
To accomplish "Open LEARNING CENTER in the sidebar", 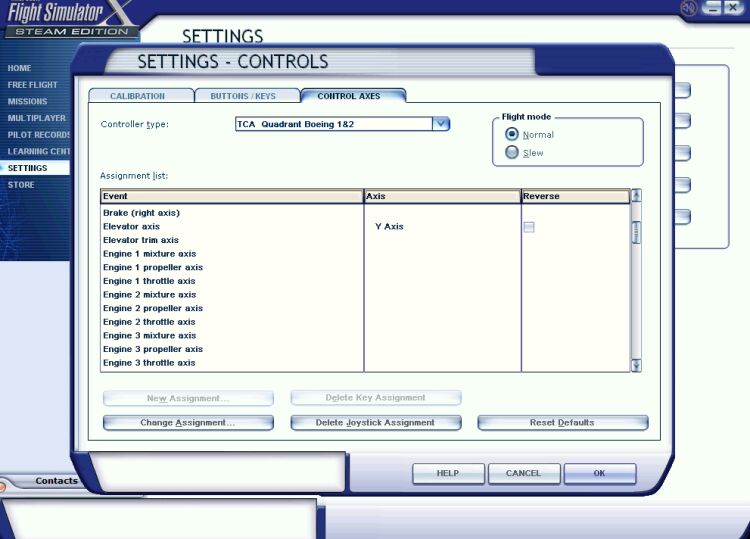I will [x=38, y=151].
